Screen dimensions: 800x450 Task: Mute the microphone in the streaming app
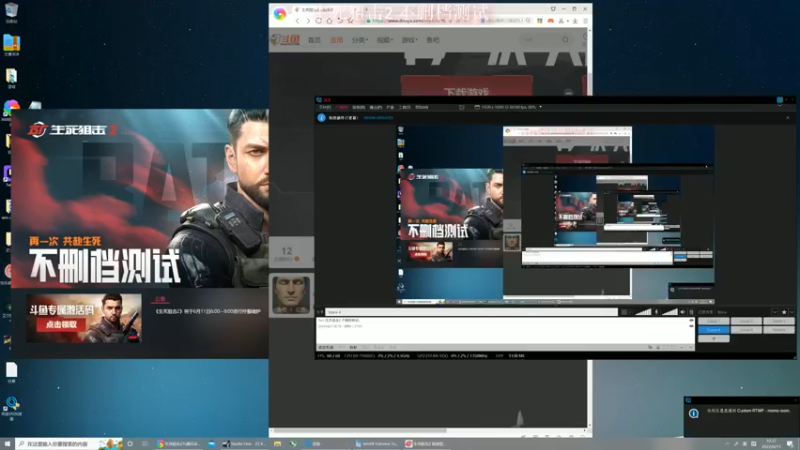pyautogui.click(x=656, y=312)
